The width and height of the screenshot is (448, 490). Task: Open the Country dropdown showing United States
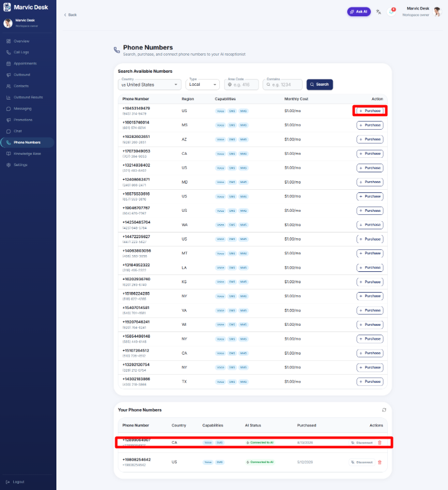tap(150, 85)
